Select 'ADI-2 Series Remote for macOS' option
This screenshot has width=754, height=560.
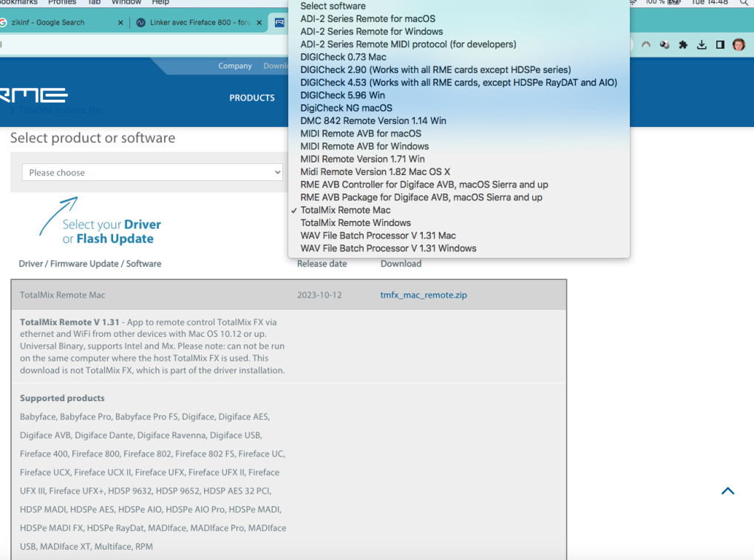click(368, 18)
